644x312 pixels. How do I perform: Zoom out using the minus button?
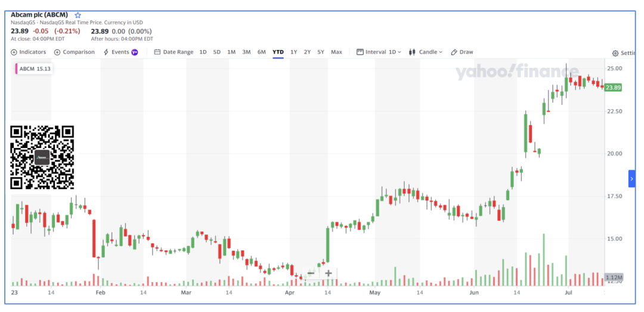click(x=311, y=273)
